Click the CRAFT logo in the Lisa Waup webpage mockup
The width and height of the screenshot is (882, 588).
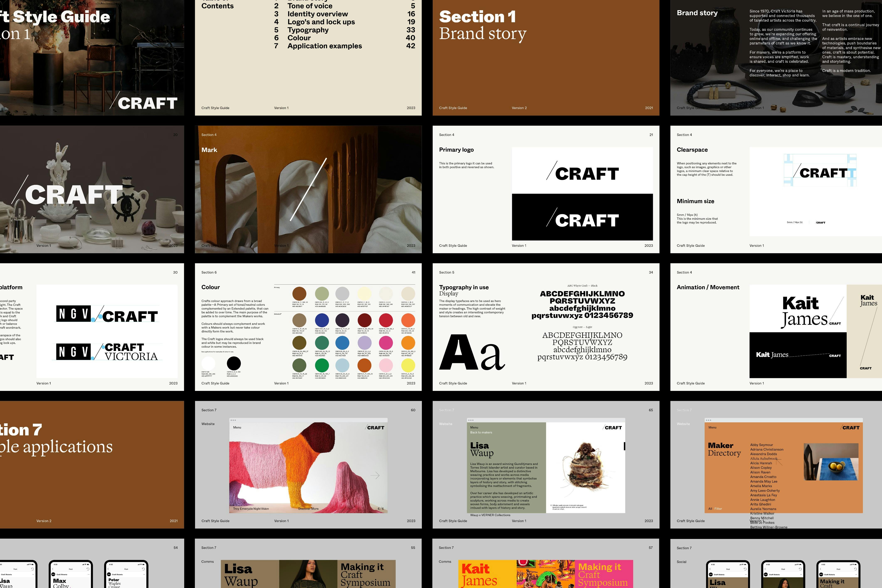coord(612,427)
